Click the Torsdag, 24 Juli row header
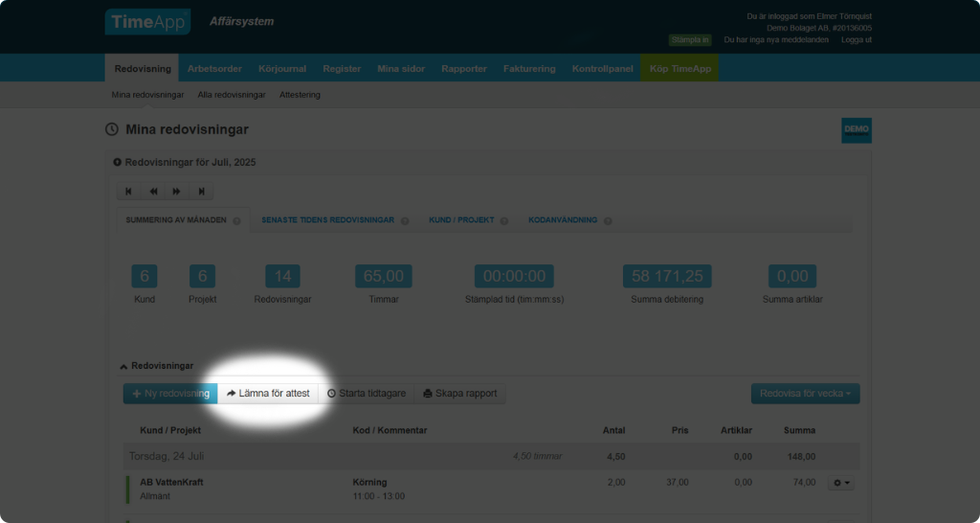Image resolution: width=980 pixels, height=523 pixels. [x=491, y=457]
